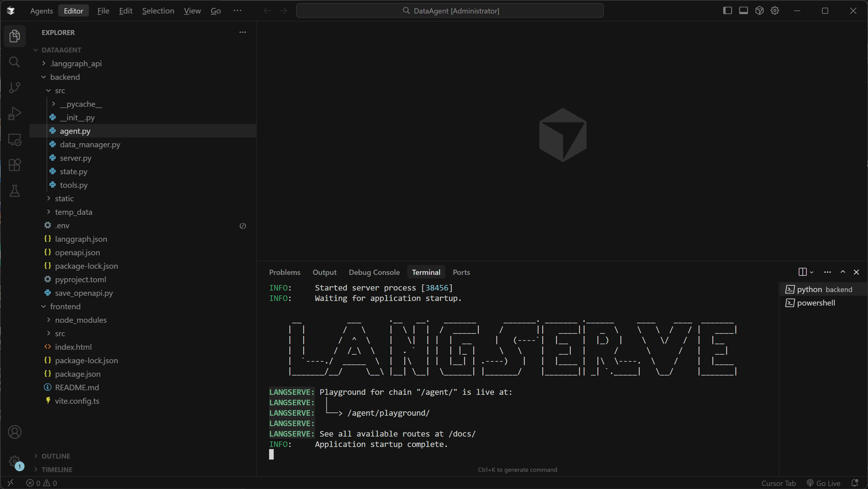868x489 pixels.
Task: Expand the static folder
Action: pyautogui.click(x=143, y=198)
